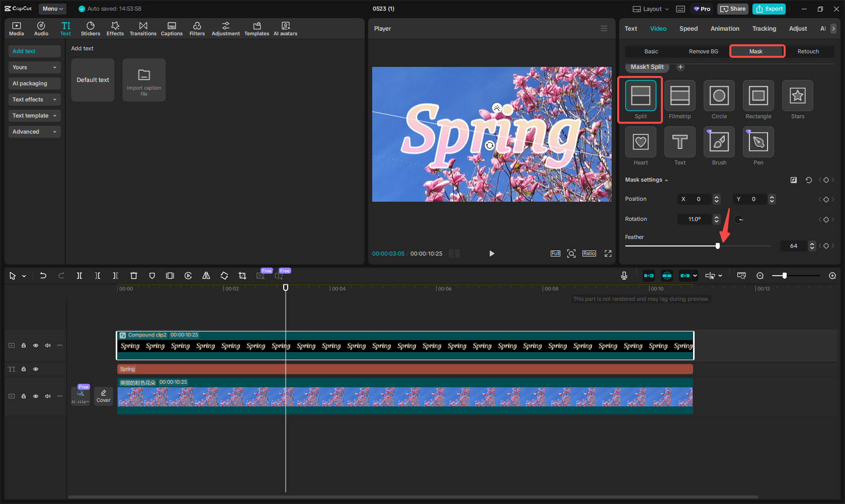Switch to the Adjust tab
845x504 pixels.
[798, 29]
